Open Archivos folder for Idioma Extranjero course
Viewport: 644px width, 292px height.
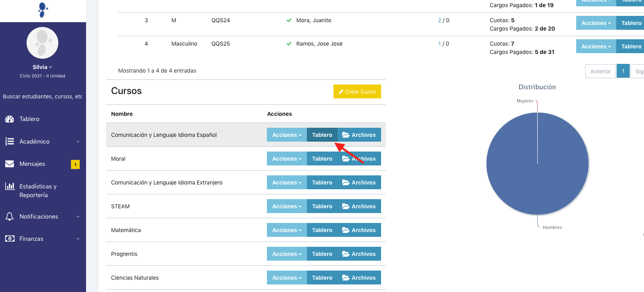359,182
